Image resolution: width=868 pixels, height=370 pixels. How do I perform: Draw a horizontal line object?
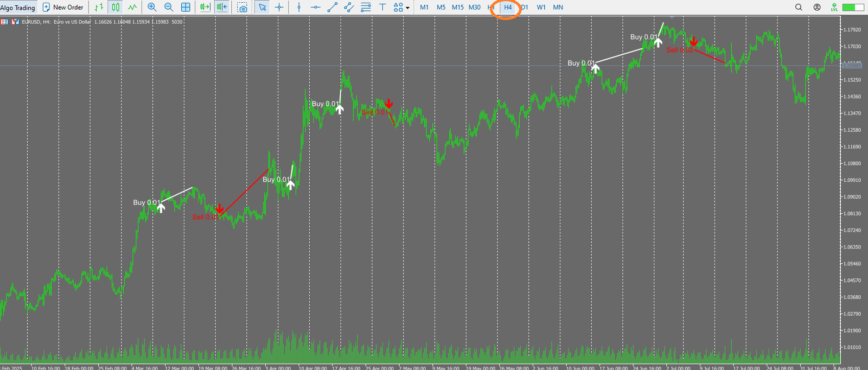point(316,7)
